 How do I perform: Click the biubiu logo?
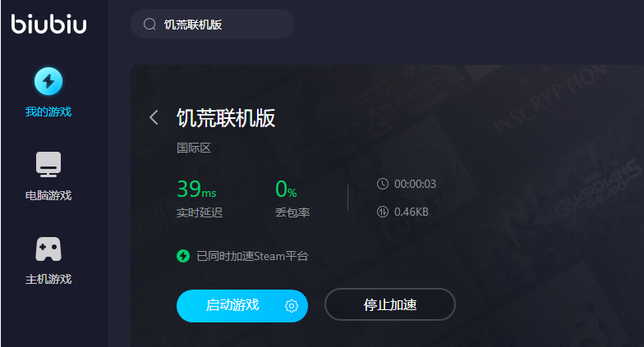point(49,24)
